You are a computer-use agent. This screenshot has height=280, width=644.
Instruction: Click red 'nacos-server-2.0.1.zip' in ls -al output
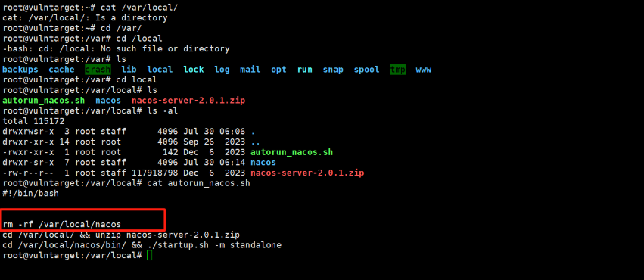coord(307,173)
